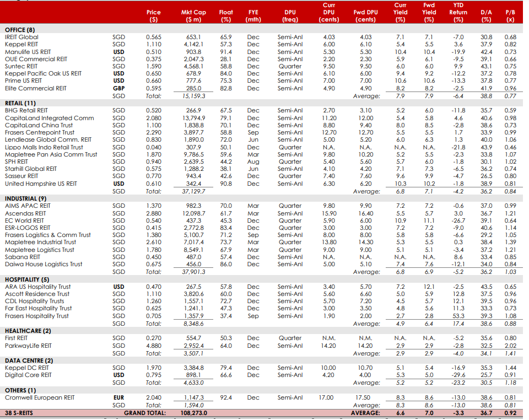Image resolution: width=529 pixels, height=420 pixels.
Task: Select 'Mapletree Logistics Trust' label
Action: tap(40, 250)
